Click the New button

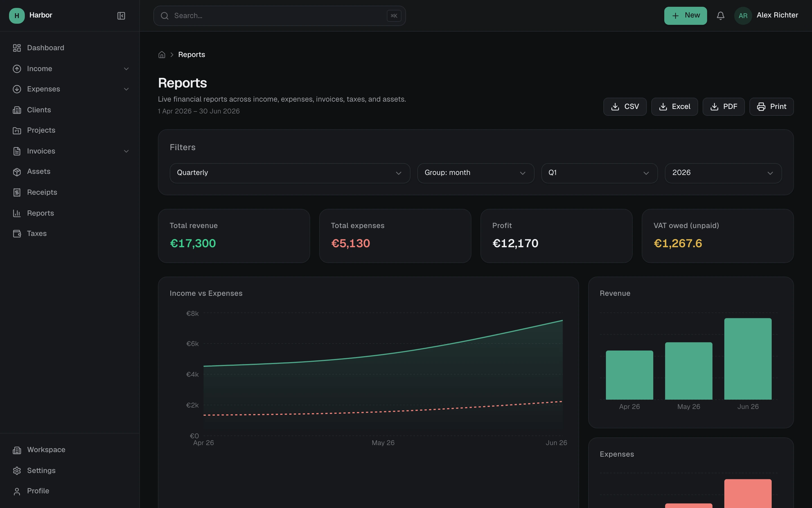[685, 16]
